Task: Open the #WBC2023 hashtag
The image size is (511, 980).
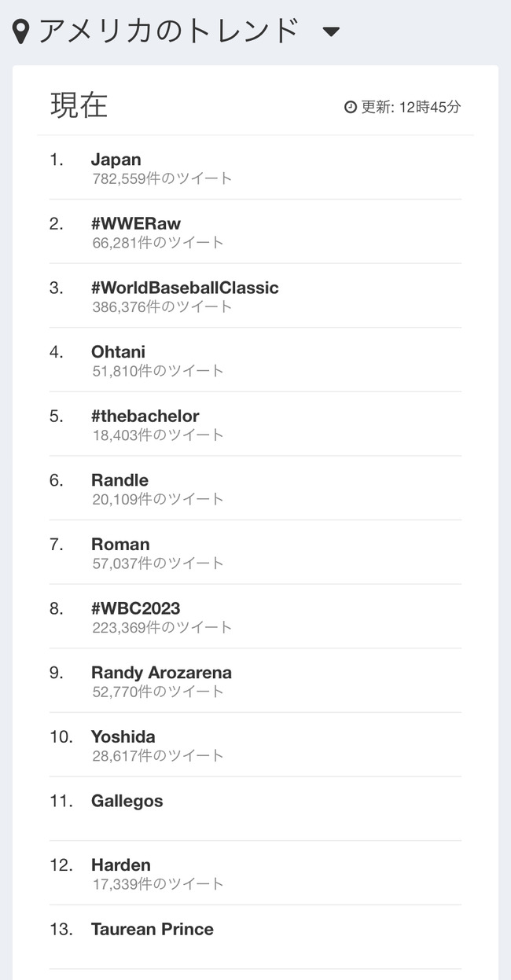Action: [x=136, y=609]
